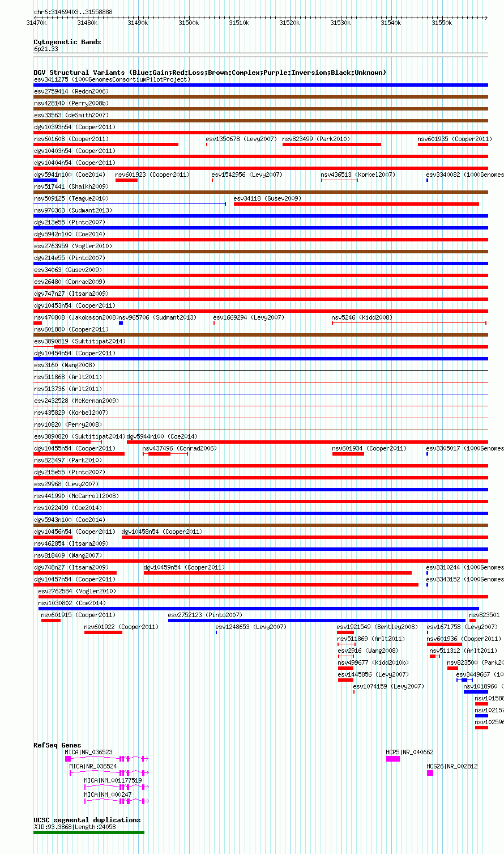Open the nsv601935 (Cooper2011) label
This screenshot has width=504, height=854.
(x=455, y=139)
